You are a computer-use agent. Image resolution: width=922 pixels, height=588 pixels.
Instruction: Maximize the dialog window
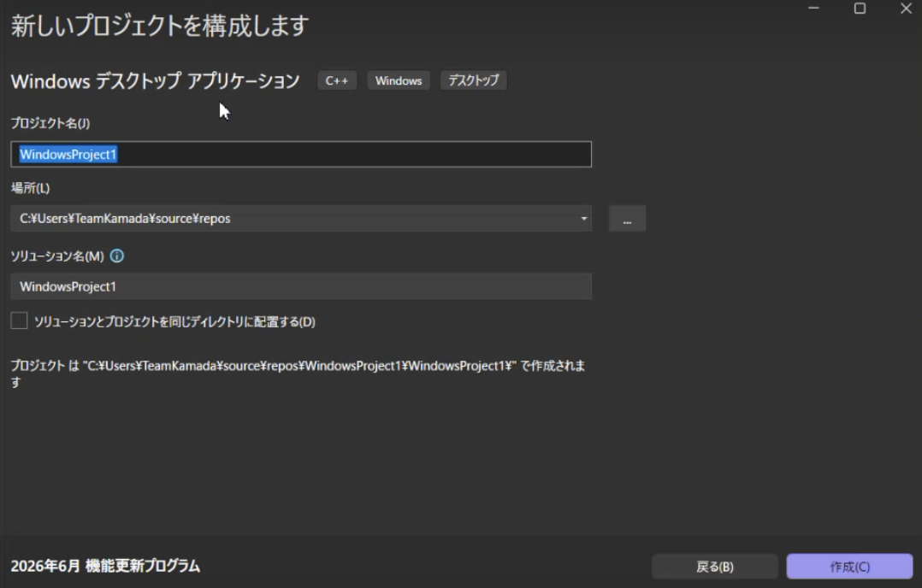860,9
